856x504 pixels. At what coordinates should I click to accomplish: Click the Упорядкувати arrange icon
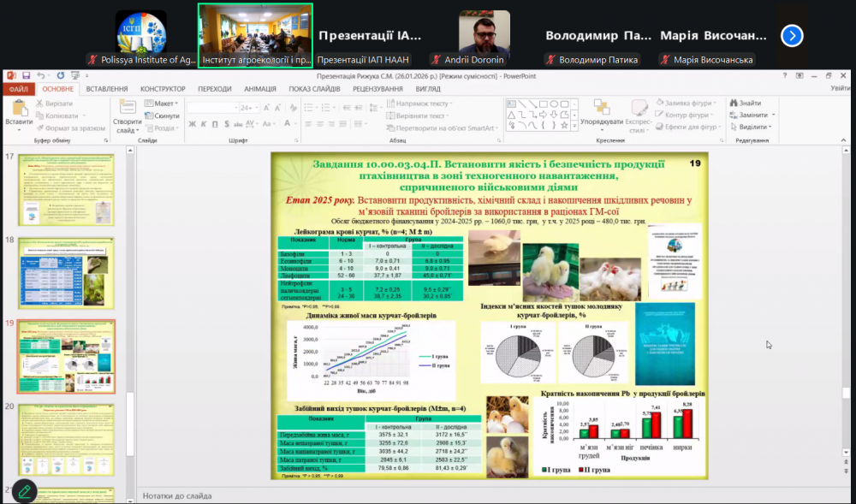600,109
